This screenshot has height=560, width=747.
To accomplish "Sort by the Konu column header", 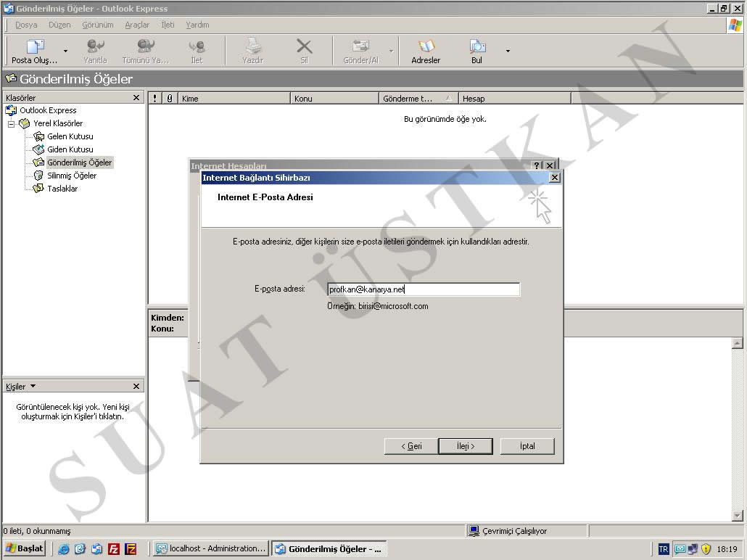I will pos(334,98).
